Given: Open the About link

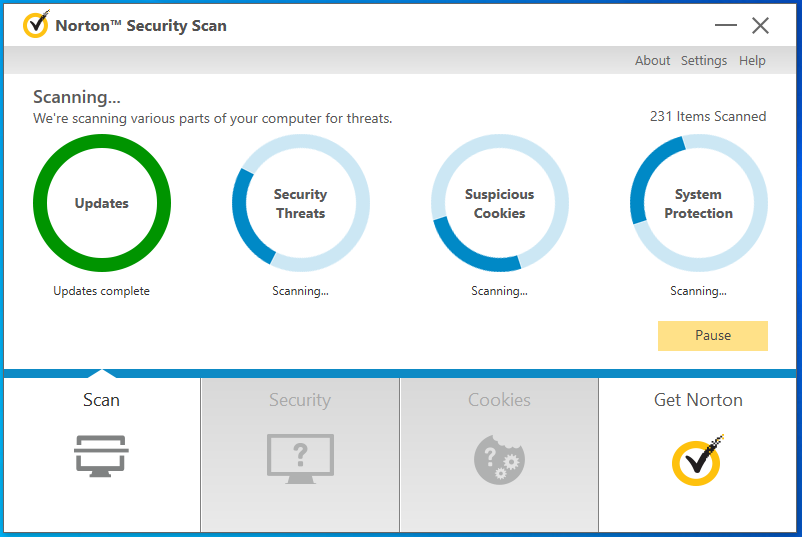Looking at the screenshot, I should (652, 61).
